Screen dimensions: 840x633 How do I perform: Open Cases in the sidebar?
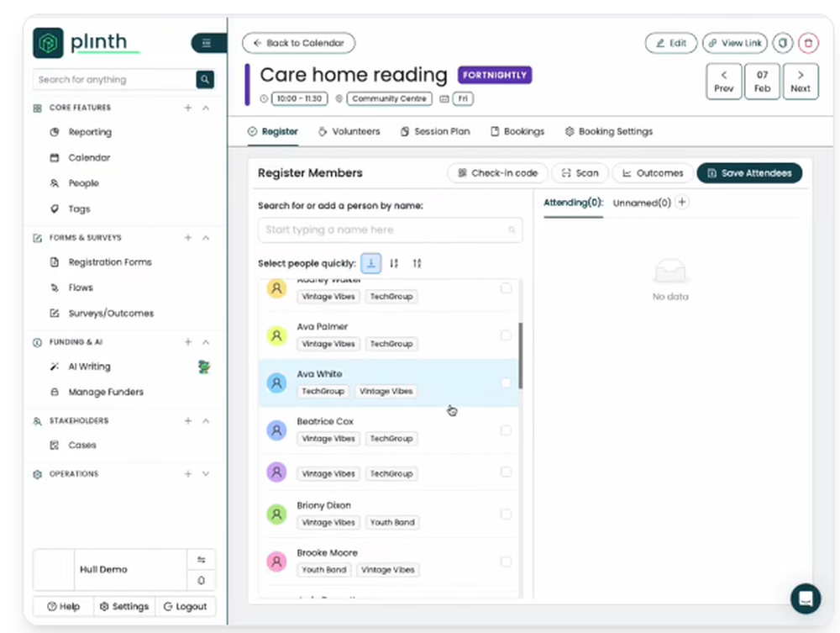coord(82,446)
